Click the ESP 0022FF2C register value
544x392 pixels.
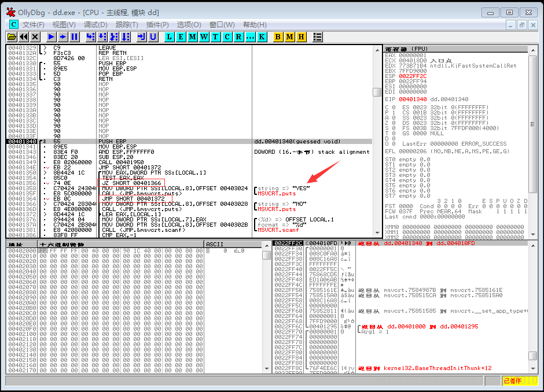tap(413, 76)
